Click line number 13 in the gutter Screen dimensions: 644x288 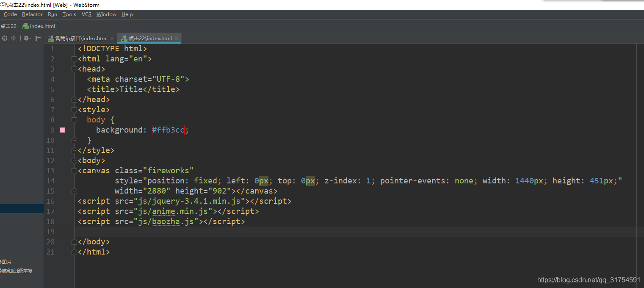click(x=50, y=171)
